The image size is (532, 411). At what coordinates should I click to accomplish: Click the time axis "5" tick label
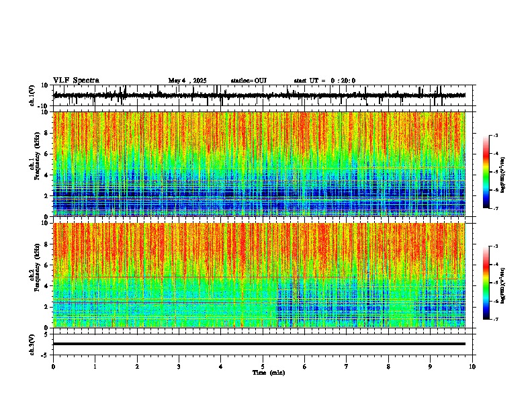tap(263, 367)
